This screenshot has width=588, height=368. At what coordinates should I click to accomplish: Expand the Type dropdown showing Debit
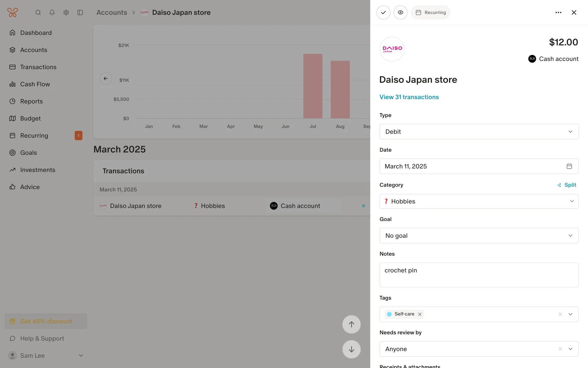(x=479, y=132)
